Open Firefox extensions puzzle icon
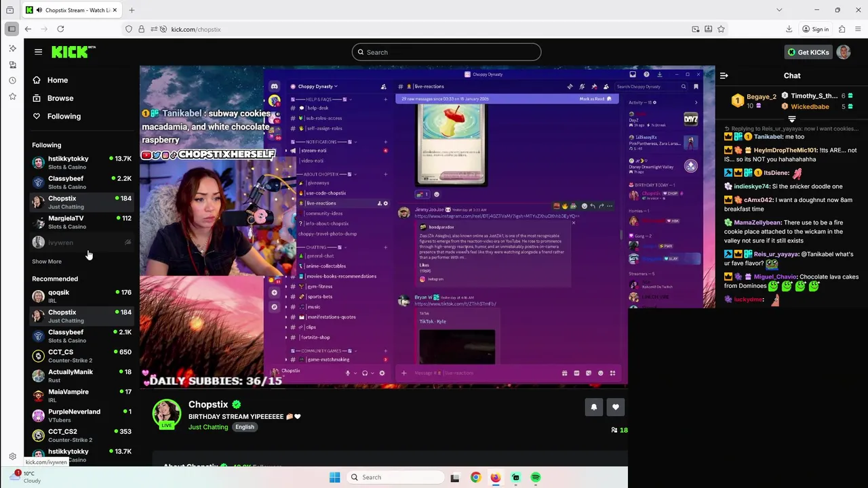Screen dimensions: 868x488 842,29
